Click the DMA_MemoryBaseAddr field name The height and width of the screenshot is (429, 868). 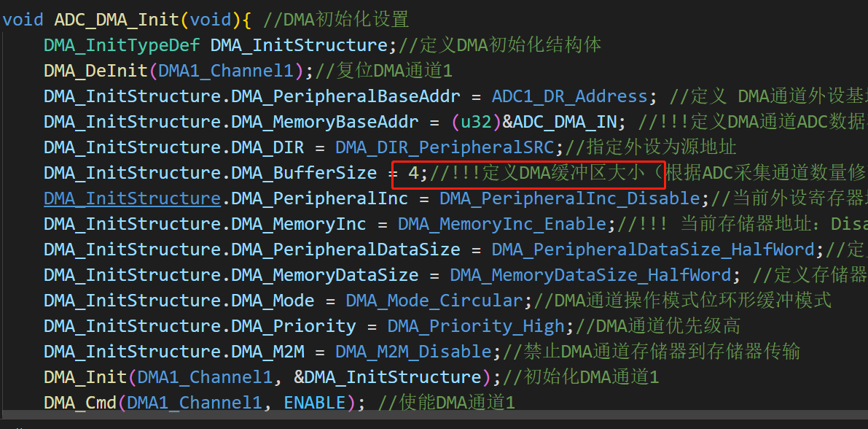tap(325, 122)
